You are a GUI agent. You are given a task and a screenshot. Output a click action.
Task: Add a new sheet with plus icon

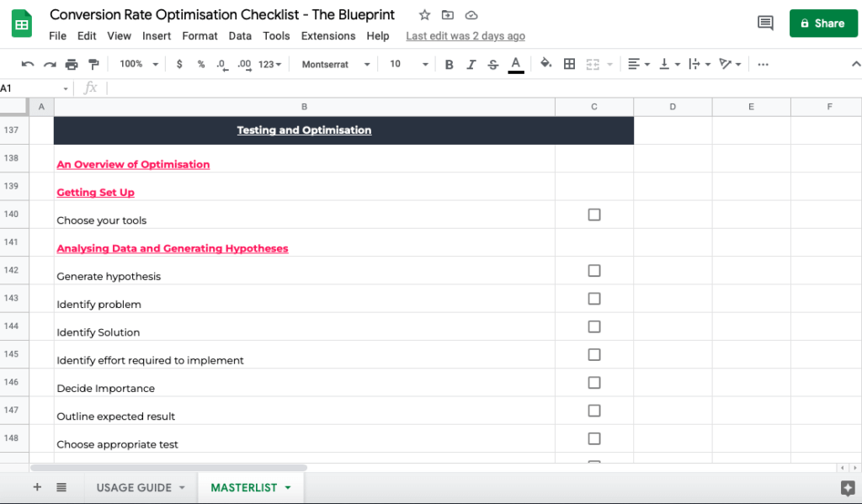tap(37, 487)
